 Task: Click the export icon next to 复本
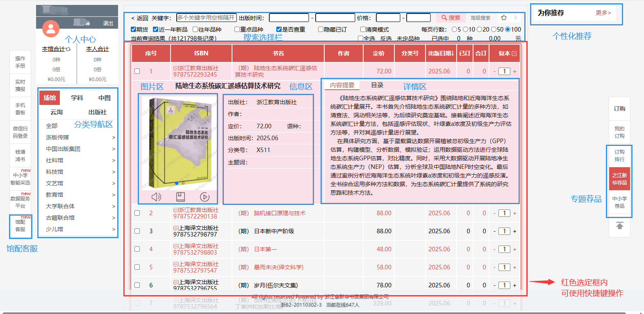tap(514, 53)
